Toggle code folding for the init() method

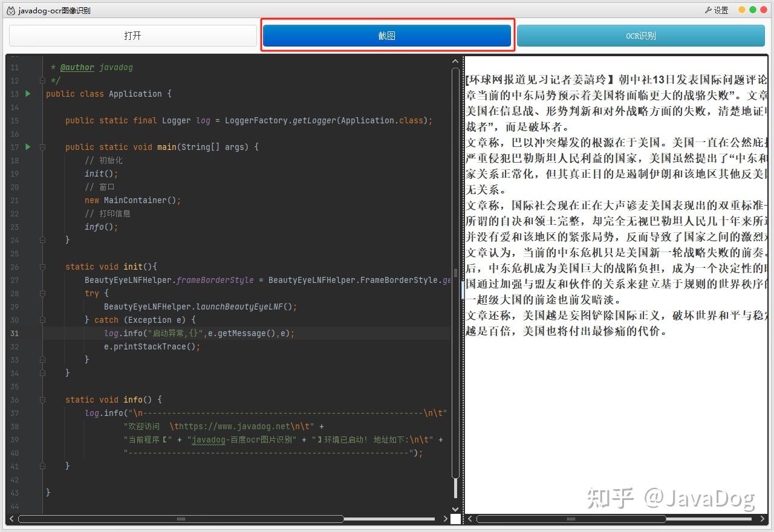pyautogui.click(x=42, y=267)
